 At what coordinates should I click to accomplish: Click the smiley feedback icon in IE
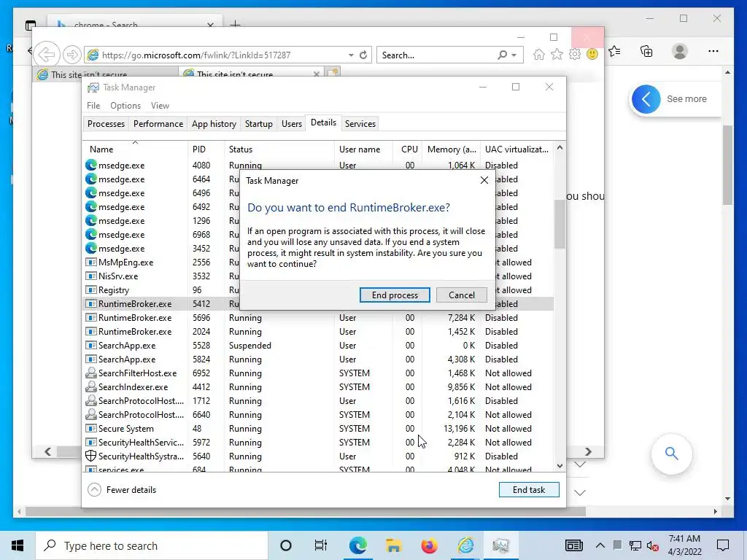point(592,54)
